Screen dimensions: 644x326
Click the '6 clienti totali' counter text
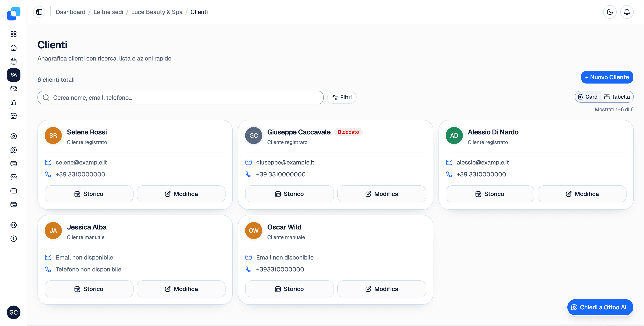tap(56, 80)
